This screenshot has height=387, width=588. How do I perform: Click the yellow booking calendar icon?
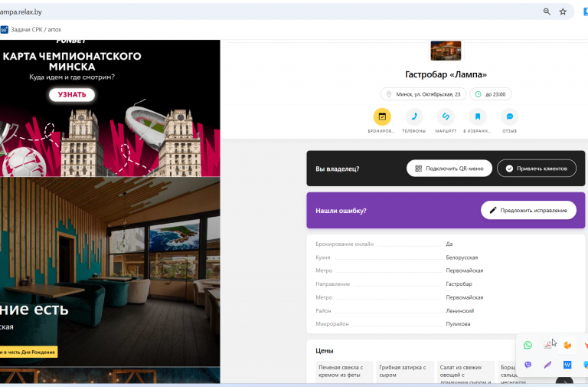point(382,116)
